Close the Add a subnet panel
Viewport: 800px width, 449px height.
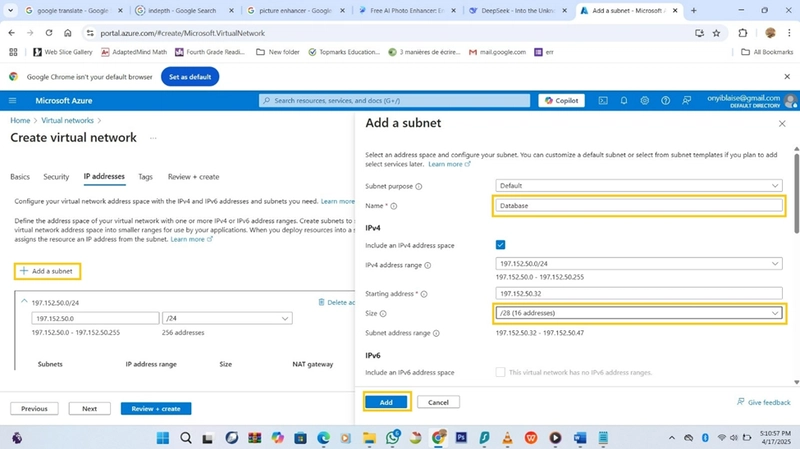782,123
